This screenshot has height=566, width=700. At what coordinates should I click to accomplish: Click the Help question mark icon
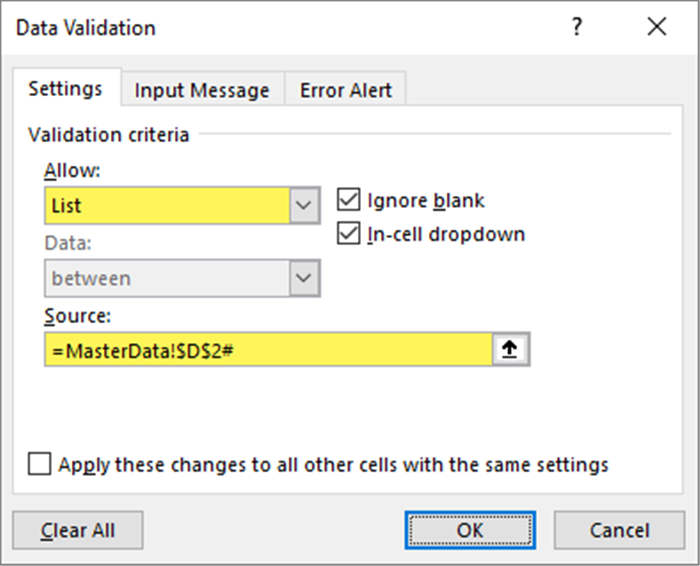point(577,28)
